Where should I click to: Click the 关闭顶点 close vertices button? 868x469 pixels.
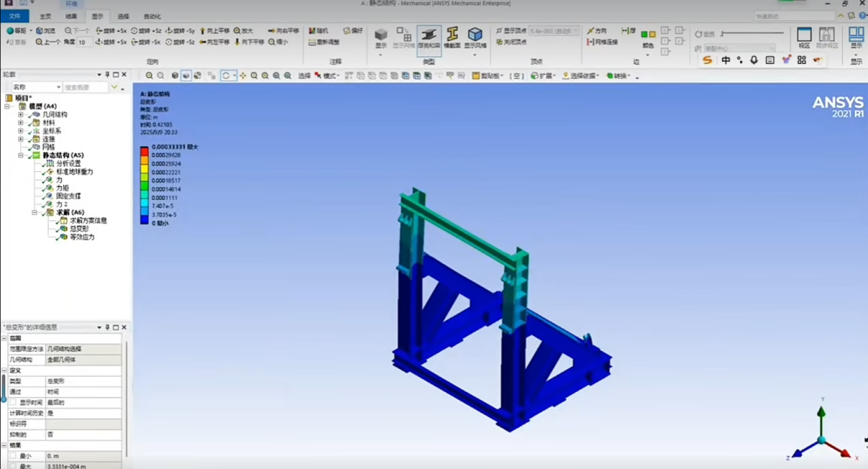pyautogui.click(x=511, y=42)
